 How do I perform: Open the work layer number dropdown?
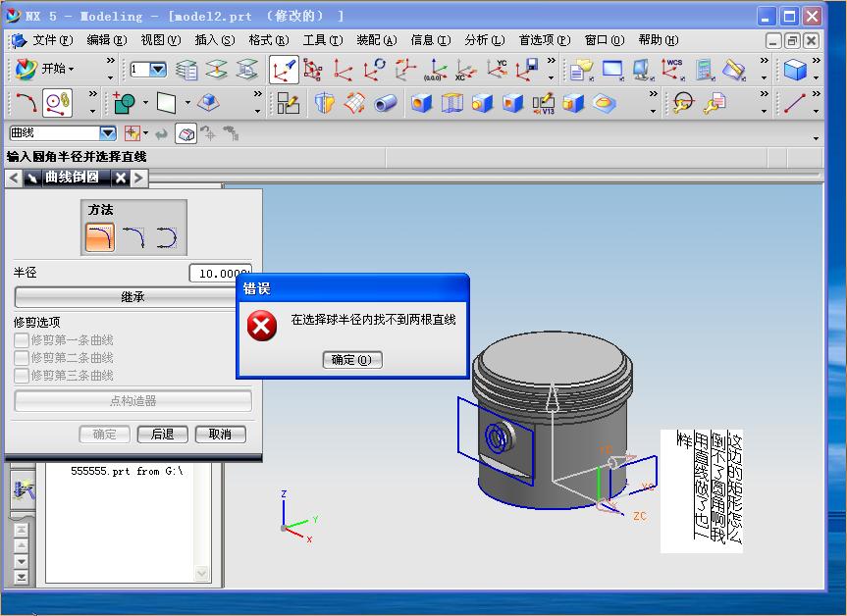(158, 69)
